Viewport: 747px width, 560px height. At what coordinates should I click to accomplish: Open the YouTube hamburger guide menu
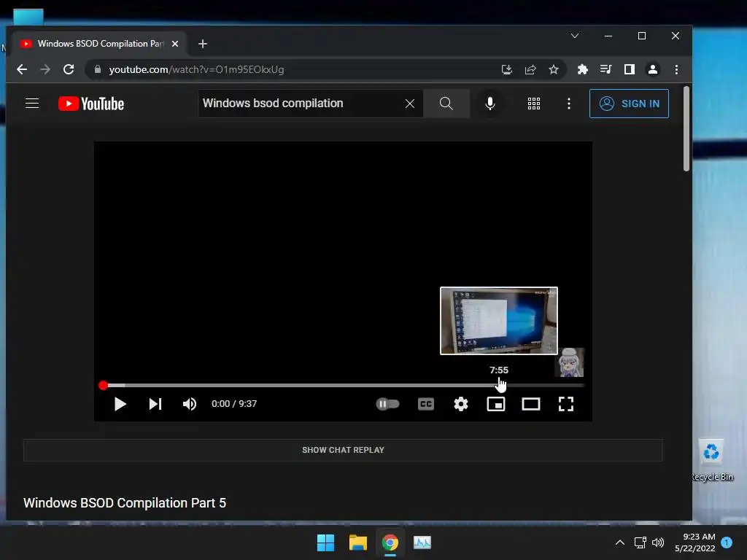coord(32,104)
